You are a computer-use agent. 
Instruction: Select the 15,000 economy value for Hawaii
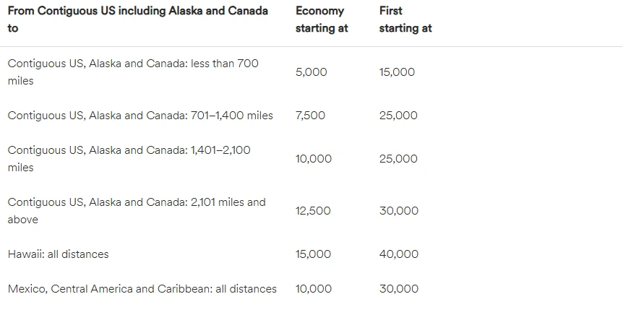tap(313, 254)
